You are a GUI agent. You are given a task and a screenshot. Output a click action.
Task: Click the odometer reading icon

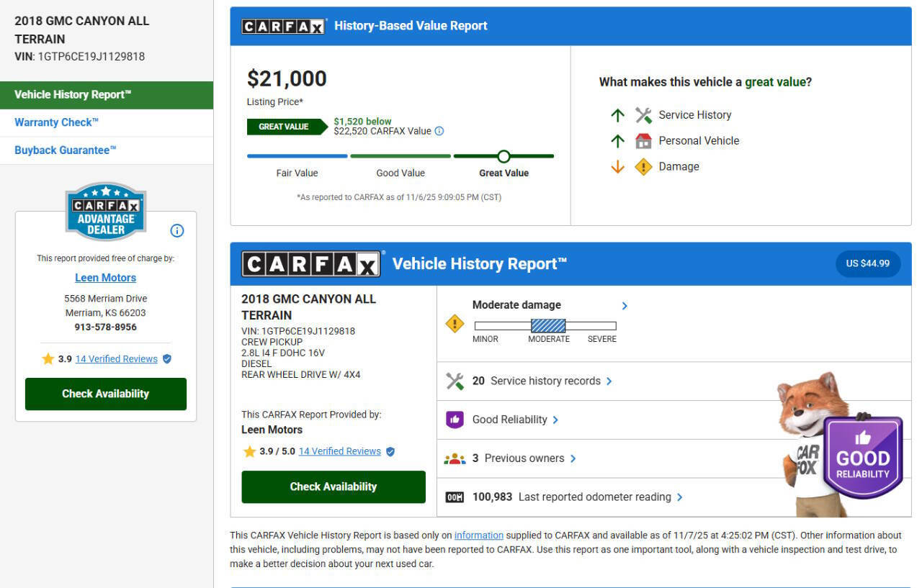pos(455,497)
